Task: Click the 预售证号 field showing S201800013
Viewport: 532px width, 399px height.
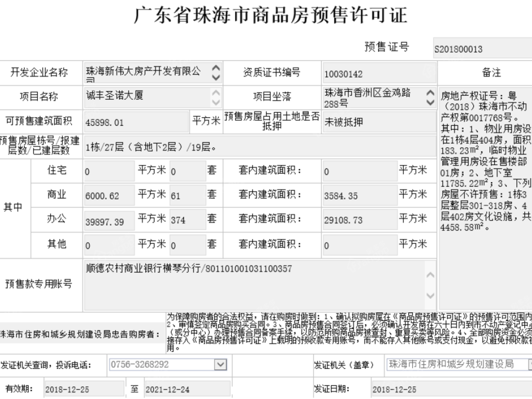Action: [x=482, y=49]
